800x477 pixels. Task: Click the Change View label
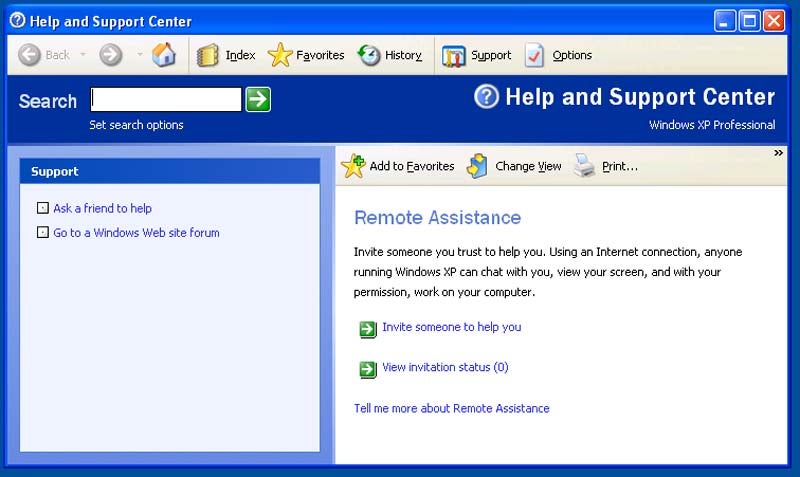click(528, 166)
